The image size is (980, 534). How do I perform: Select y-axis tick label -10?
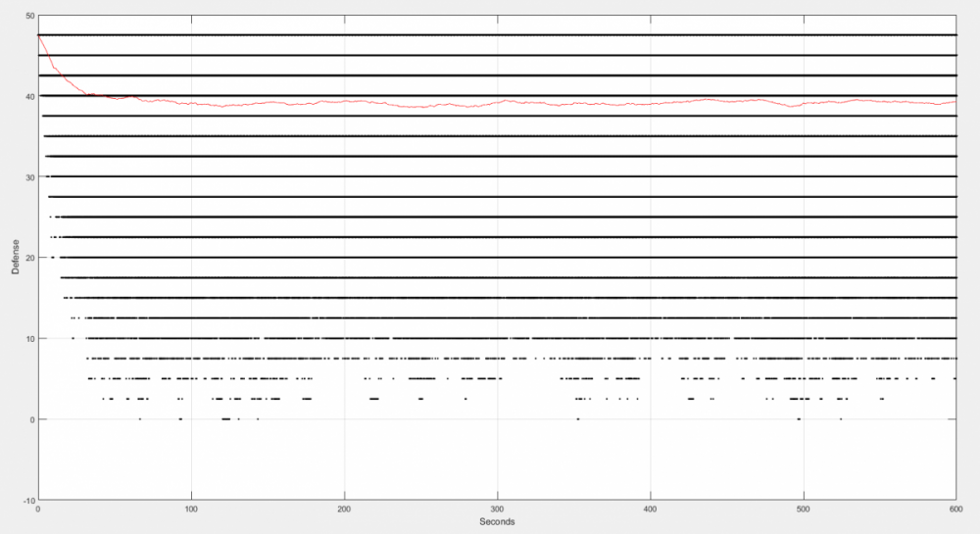coord(27,500)
